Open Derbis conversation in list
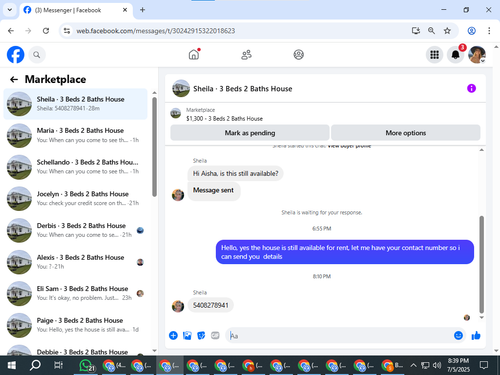This screenshot has height=375, width=500. click(75, 230)
